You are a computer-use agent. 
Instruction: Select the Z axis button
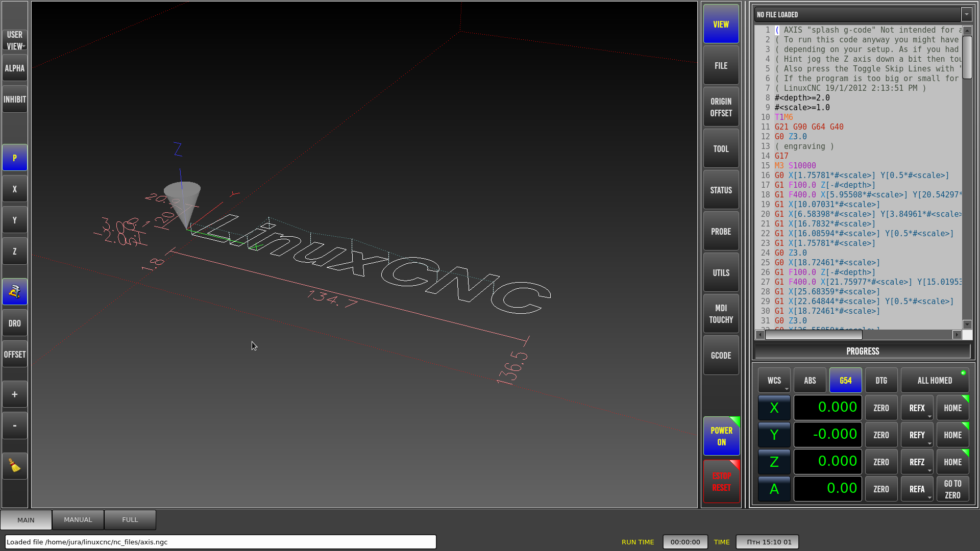tap(774, 462)
